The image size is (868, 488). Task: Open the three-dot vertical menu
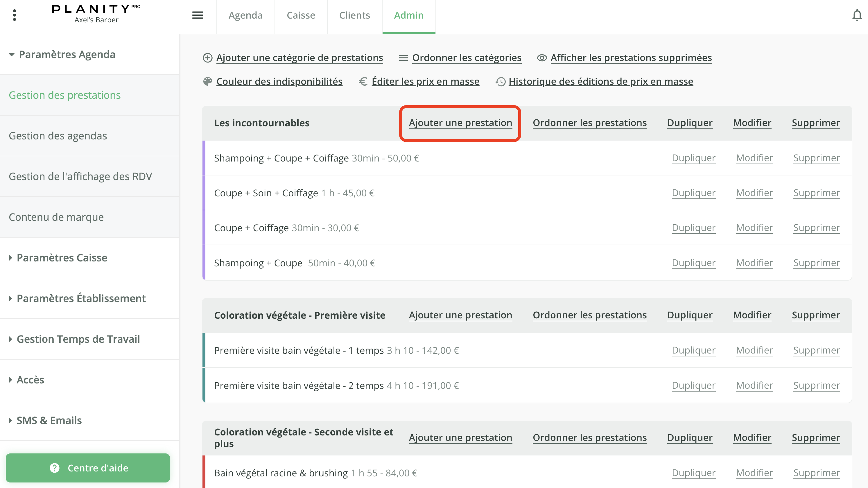point(14,15)
